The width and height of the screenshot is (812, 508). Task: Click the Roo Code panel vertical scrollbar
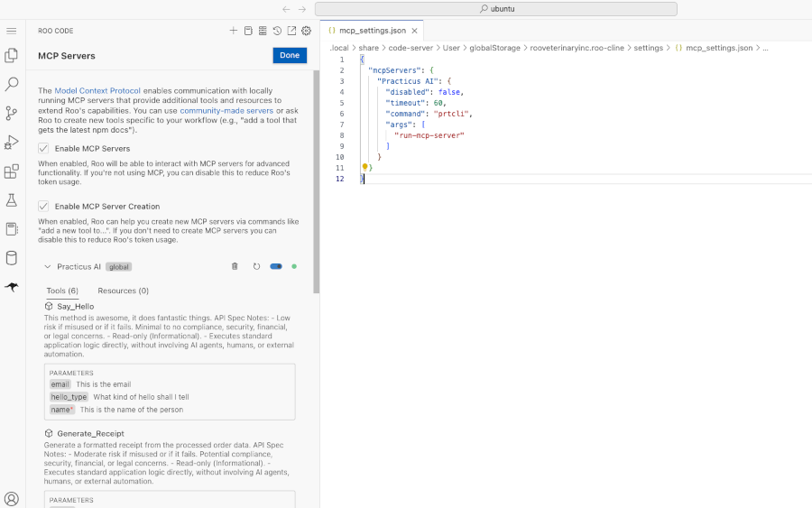(317, 181)
